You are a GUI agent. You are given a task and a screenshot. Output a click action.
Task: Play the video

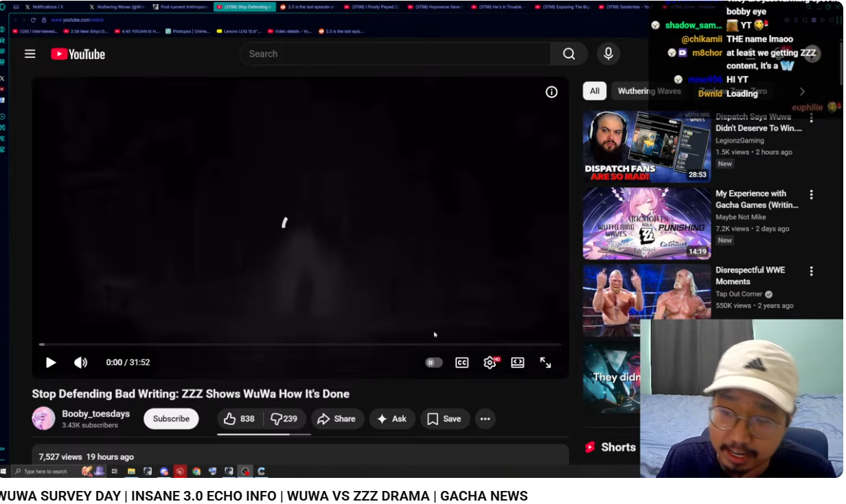pos(51,363)
